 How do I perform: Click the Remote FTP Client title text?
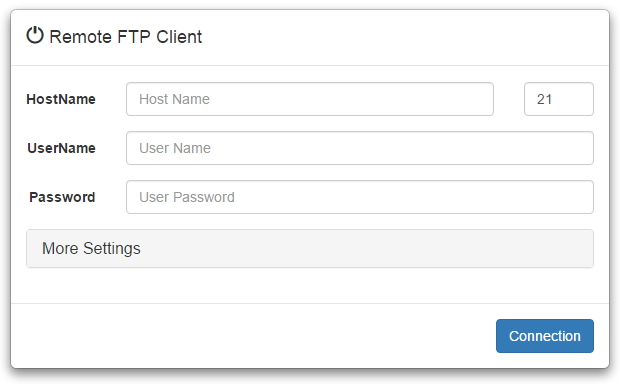(125, 37)
